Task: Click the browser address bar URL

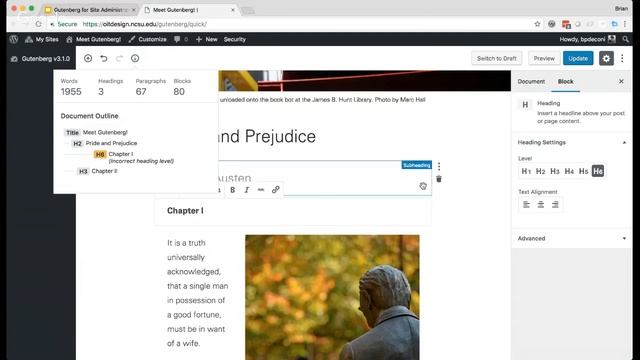Action: click(144, 24)
